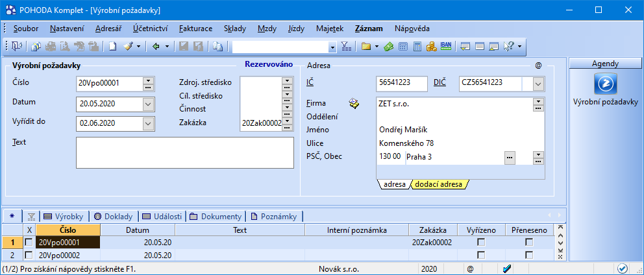
Task: Expand the Datum date dropdown
Action: [149, 103]
